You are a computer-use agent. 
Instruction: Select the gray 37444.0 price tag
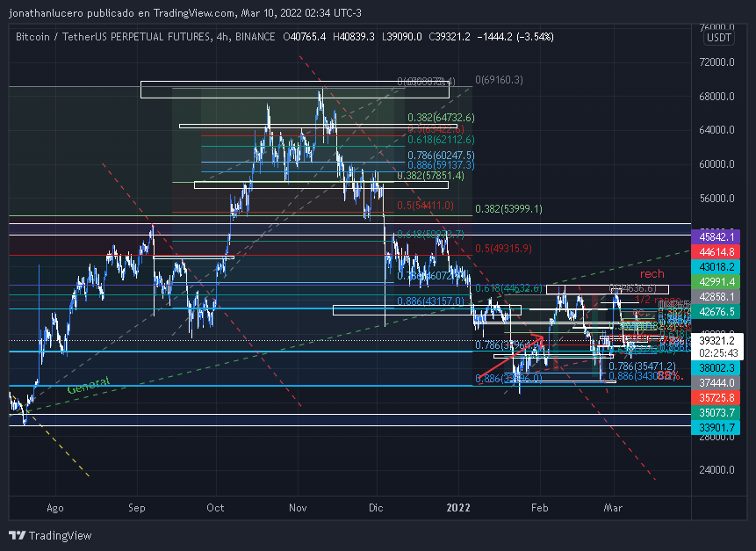pyautogui.click(x=716, y=382)
